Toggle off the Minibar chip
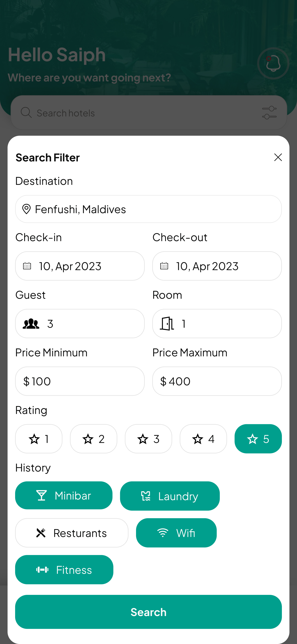This screenshot has width=297, height=644. click(64, 495)
